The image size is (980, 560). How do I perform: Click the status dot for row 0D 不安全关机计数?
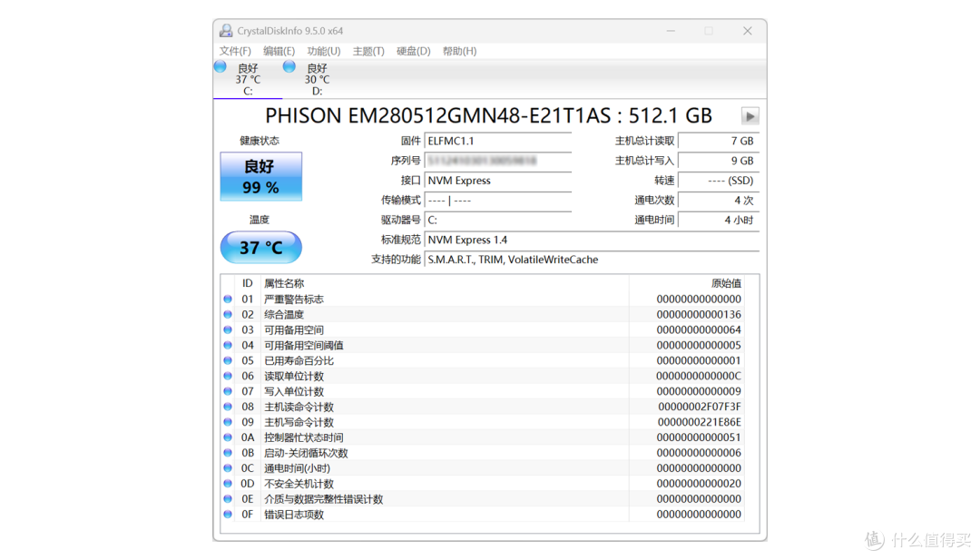pos(228,484)
